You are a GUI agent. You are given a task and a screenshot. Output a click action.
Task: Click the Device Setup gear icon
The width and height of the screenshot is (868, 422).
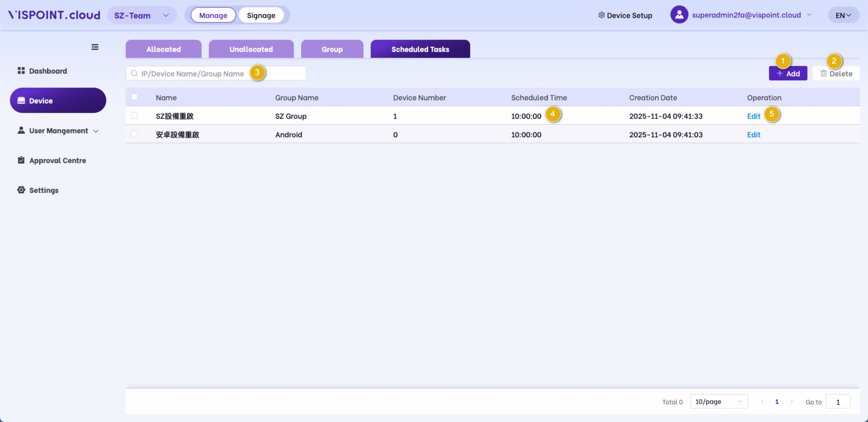coord(601,15)
